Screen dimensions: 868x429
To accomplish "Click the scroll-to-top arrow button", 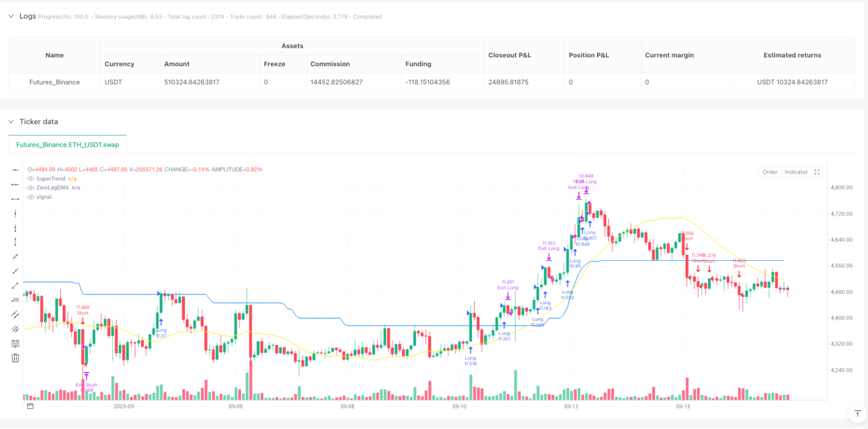I will tap(856, 414).
